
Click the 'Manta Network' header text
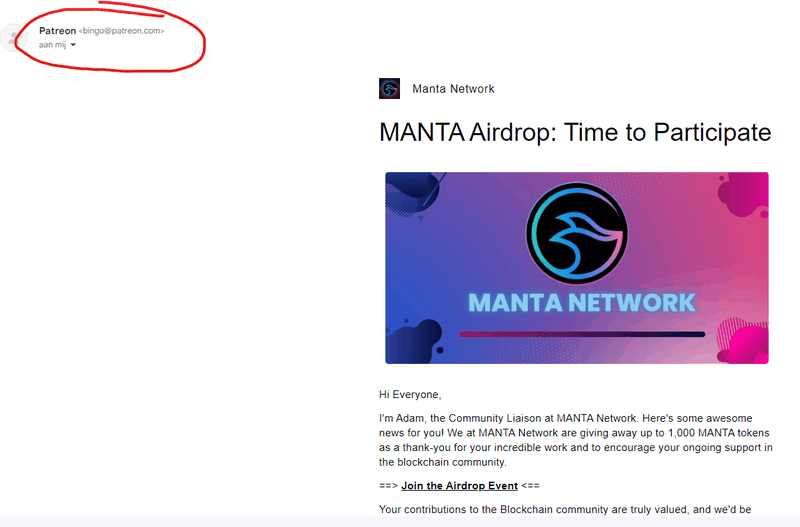click(x=453, y=89)
